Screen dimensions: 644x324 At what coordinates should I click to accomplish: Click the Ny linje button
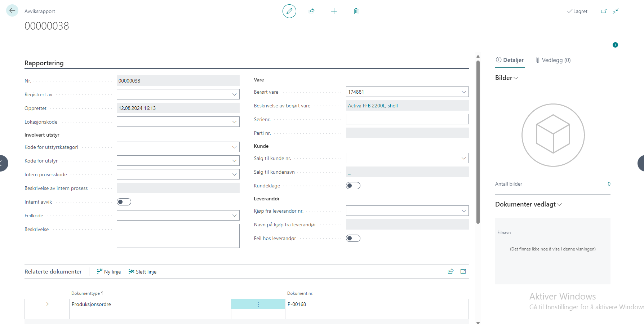[109, 272]
